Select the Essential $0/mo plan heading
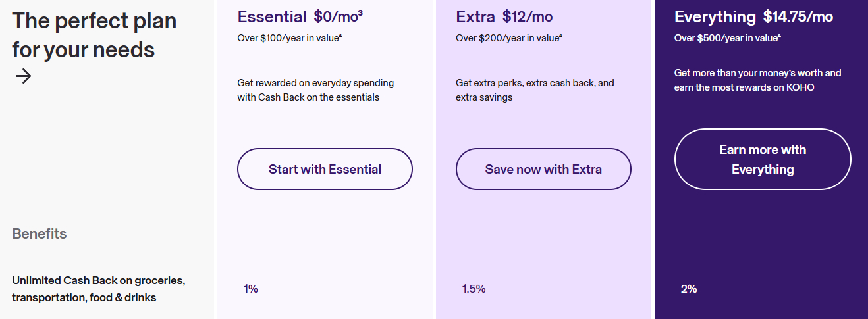The height and width of the screenshot is (319, 868). pyautogui.click(x=300, y=16)
